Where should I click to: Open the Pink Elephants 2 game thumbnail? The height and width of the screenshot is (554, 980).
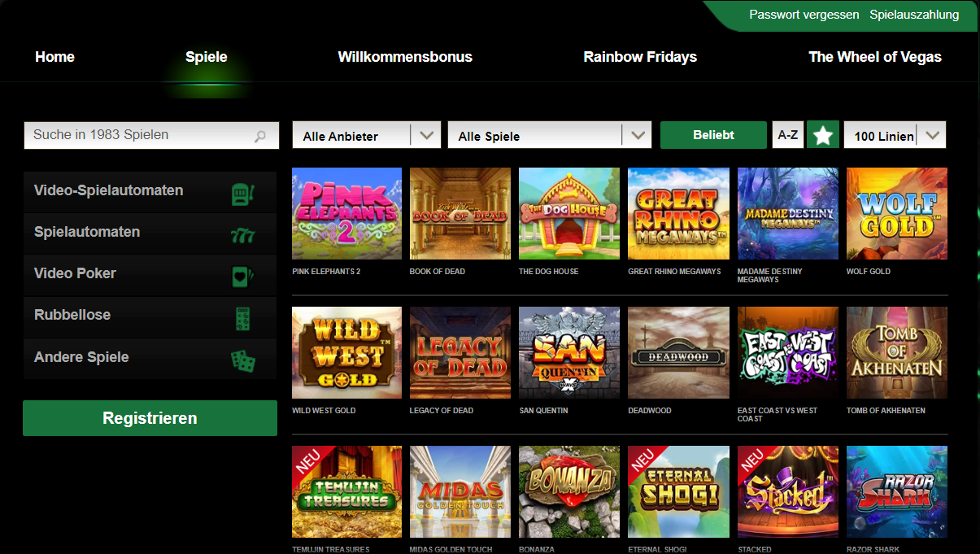click(x=346, y=213)
